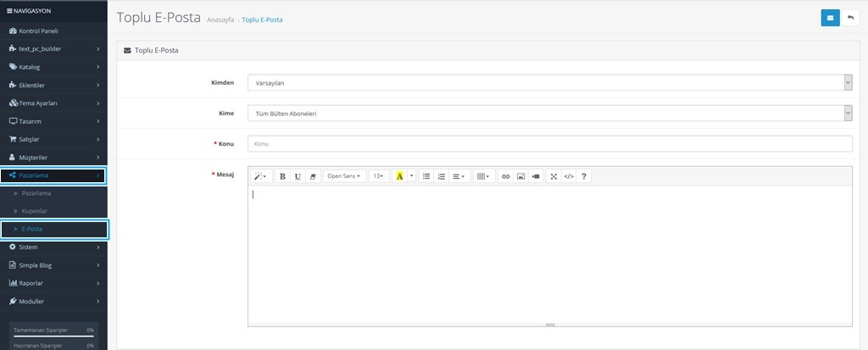Click the Konu subject input field

tap(549, 144)
